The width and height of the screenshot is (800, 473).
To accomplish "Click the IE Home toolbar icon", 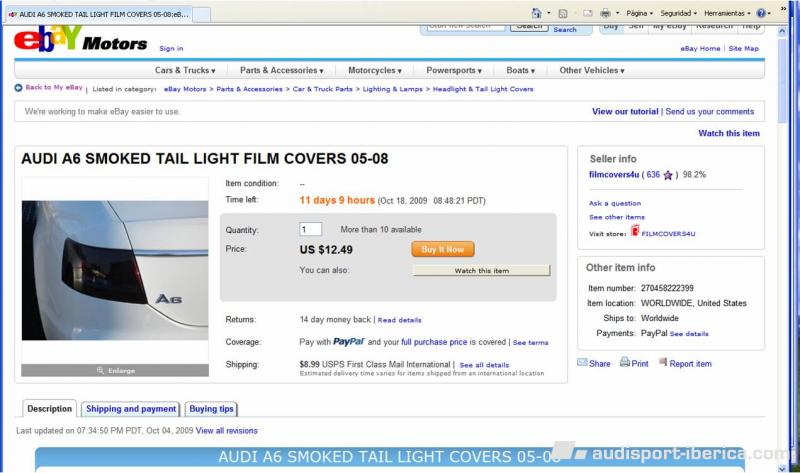I will pos(536,13).
